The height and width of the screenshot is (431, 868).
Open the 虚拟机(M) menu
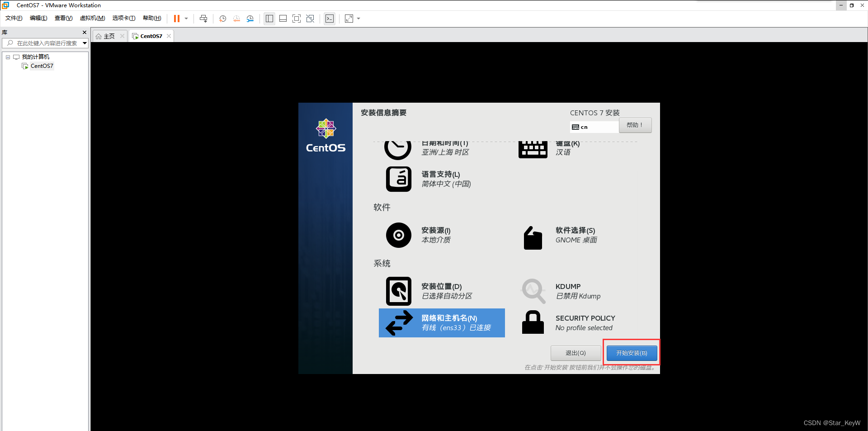(x=92, y=18)
